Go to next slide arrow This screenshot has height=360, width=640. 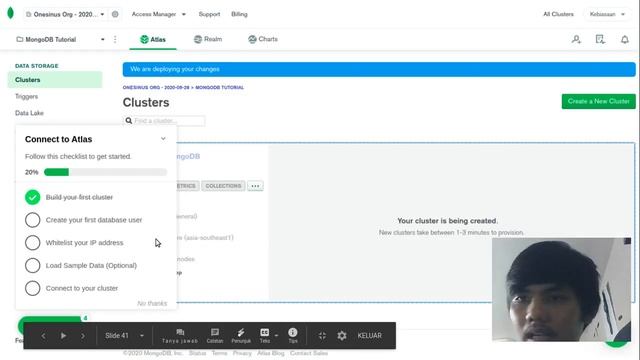coord(83,336)
